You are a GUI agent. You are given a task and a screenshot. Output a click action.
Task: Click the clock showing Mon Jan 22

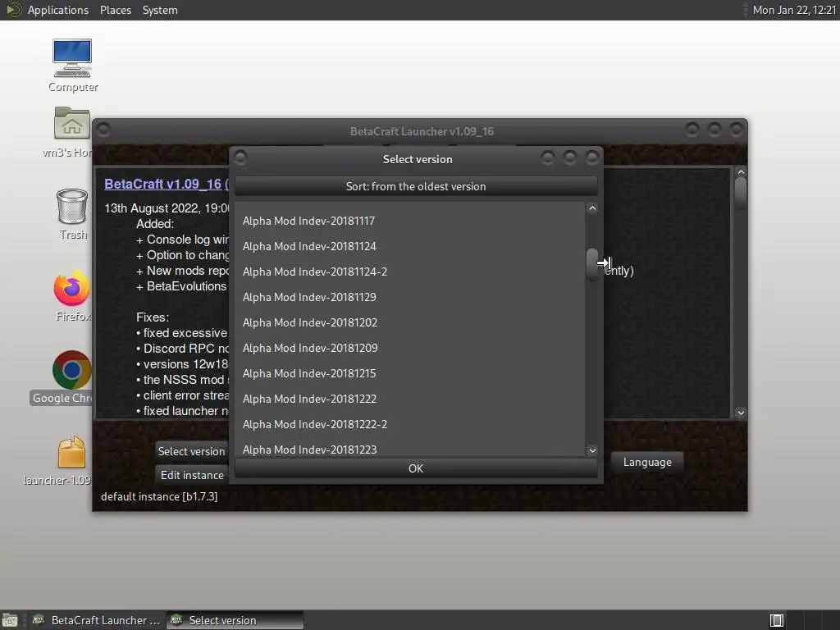pos(794,10)
